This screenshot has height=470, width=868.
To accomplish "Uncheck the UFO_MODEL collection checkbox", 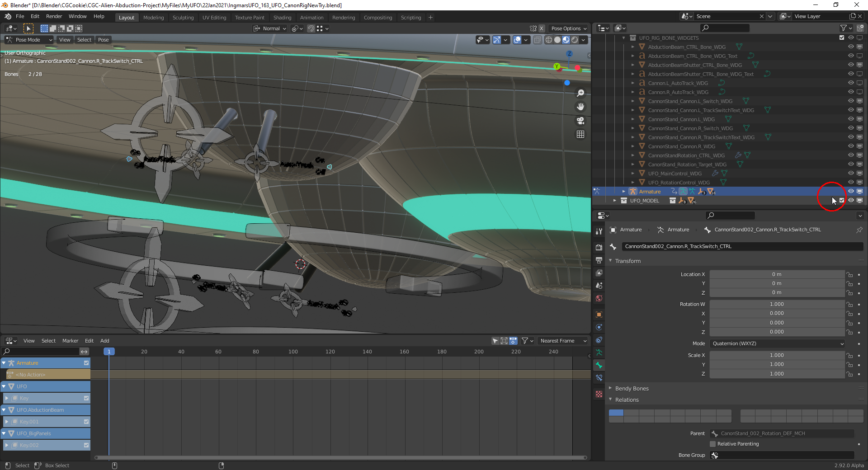I will point(842,200).
